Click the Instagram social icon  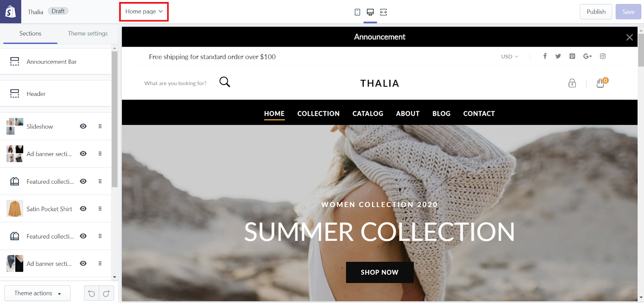point(603,56)
